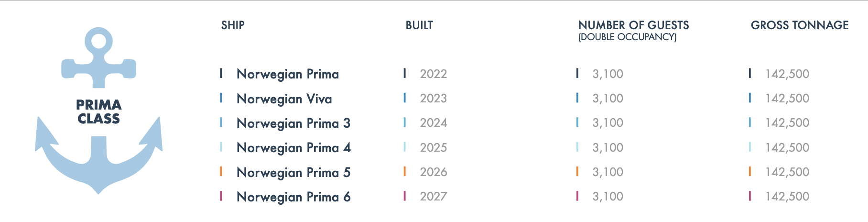This screenshot has height=222, width=868.
Task: Click the PRIMA CLASS label text
Action: pos(99,111)
